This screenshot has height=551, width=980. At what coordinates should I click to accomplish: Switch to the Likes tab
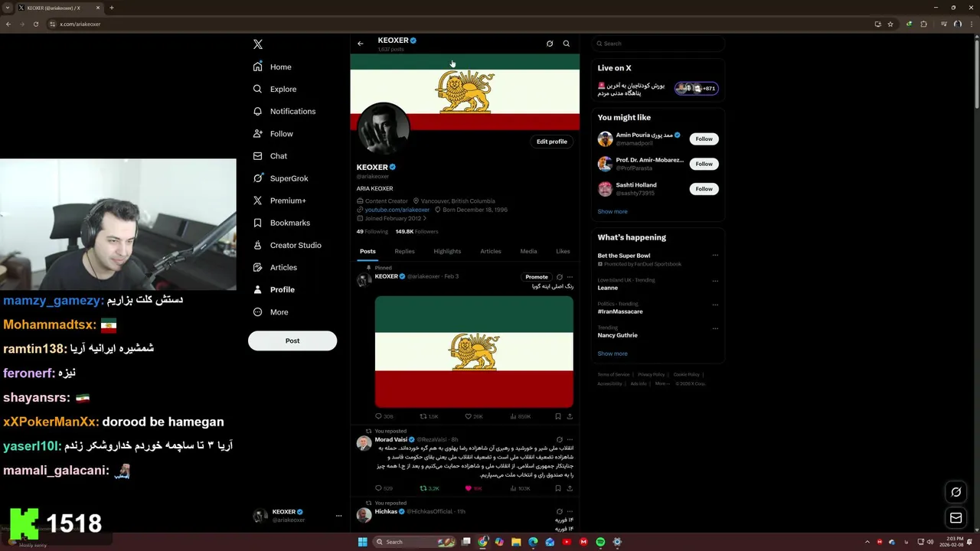coord(563,251)
